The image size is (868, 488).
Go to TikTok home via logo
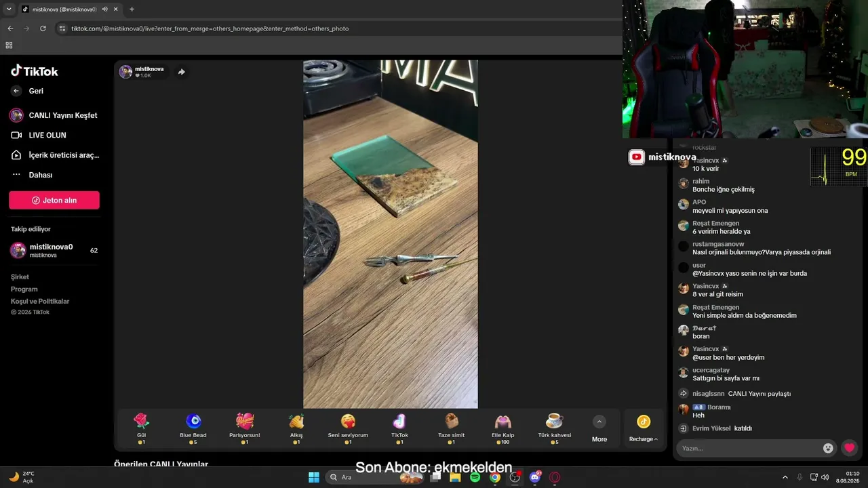click(35, 70)
